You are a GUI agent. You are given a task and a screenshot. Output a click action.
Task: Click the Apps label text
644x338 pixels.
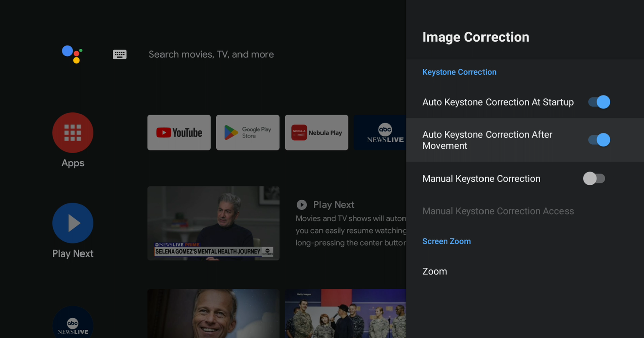72,163
